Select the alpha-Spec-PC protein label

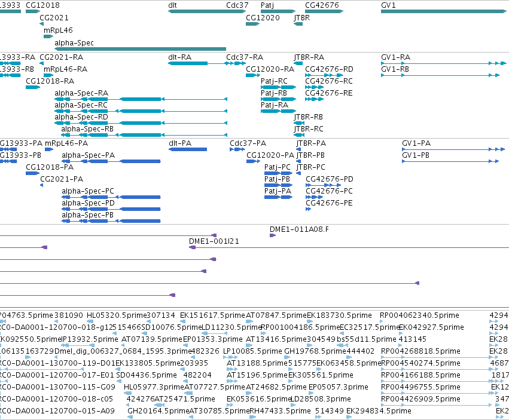pos(88,191)
